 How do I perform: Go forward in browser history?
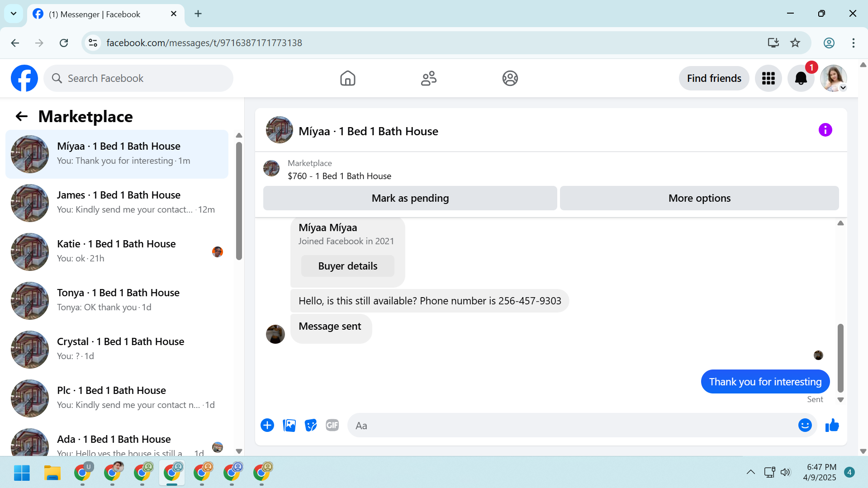tap(39, 43)
